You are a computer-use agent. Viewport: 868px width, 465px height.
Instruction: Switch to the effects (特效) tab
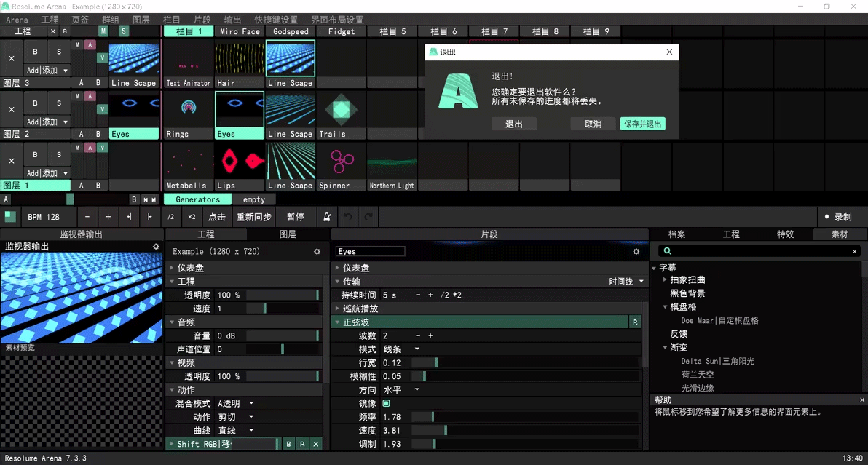(785, 234)
